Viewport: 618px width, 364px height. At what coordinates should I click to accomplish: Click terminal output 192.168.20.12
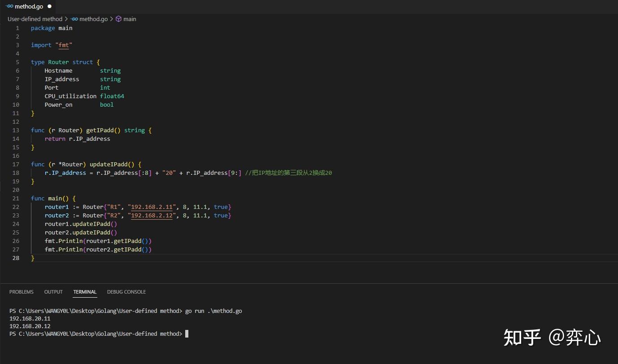tap(30, 326)
